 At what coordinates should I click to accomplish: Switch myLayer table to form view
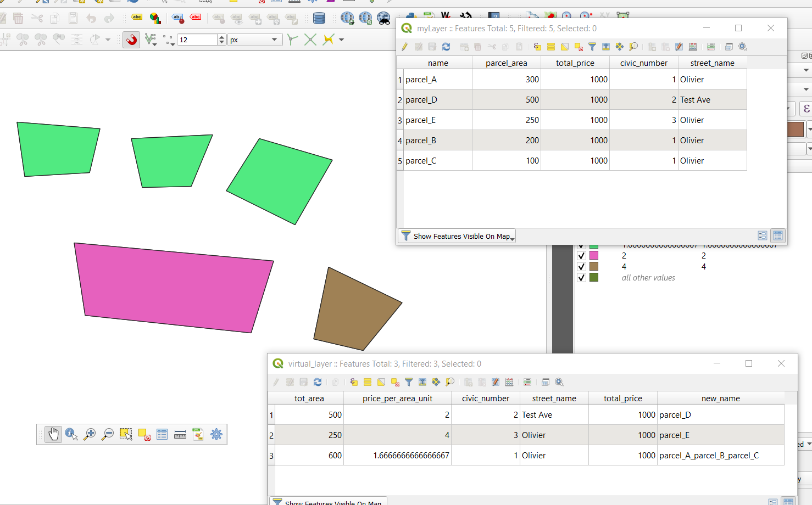(x=763, y=235)
